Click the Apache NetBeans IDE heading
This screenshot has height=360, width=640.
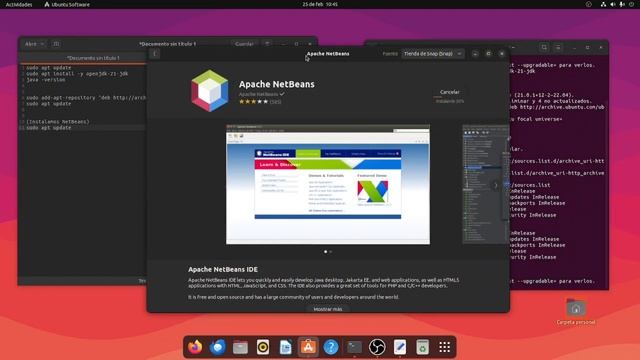tap(223, 269)
